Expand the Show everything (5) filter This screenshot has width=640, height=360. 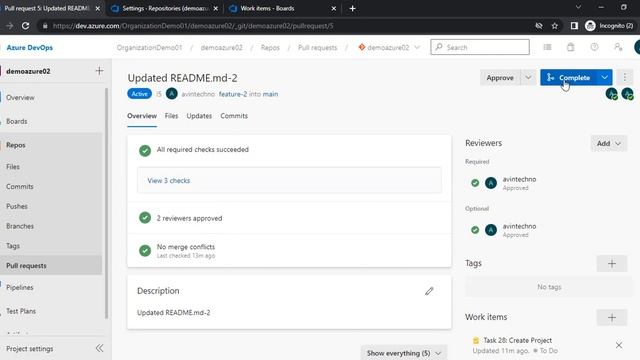click(404, 353)
